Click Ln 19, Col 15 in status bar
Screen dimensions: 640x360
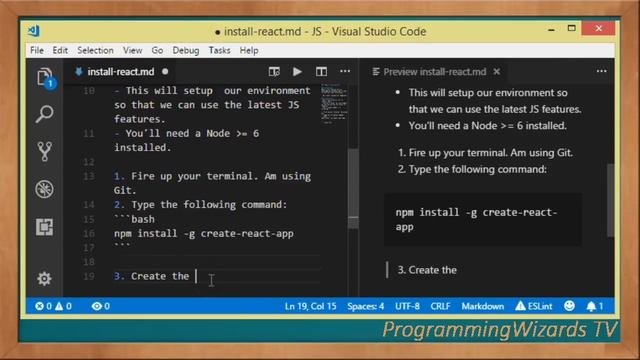tap(311, 306)
